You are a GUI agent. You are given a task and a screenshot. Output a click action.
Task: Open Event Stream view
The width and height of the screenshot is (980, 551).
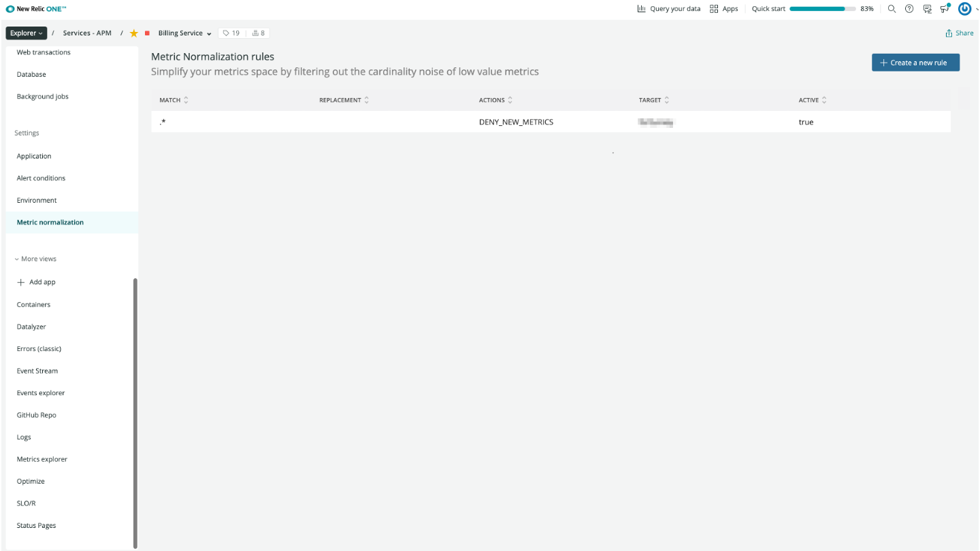click(37, 371)
